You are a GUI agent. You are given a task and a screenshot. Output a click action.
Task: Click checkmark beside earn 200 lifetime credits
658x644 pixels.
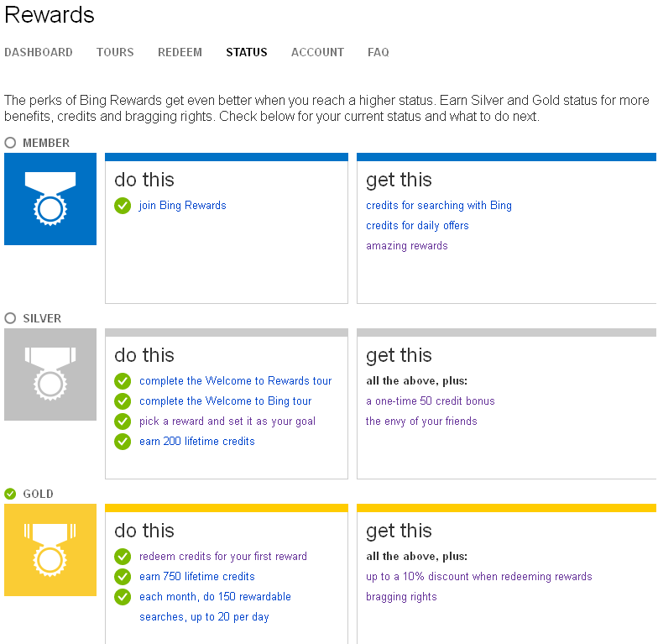[x=123, y=442]
